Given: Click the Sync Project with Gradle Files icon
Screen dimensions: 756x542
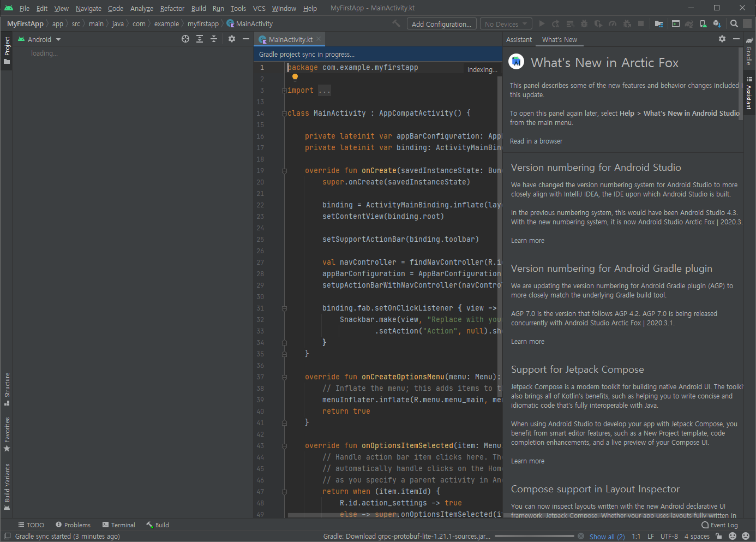Looking at the screenshot, I should [x=689, y=23].
